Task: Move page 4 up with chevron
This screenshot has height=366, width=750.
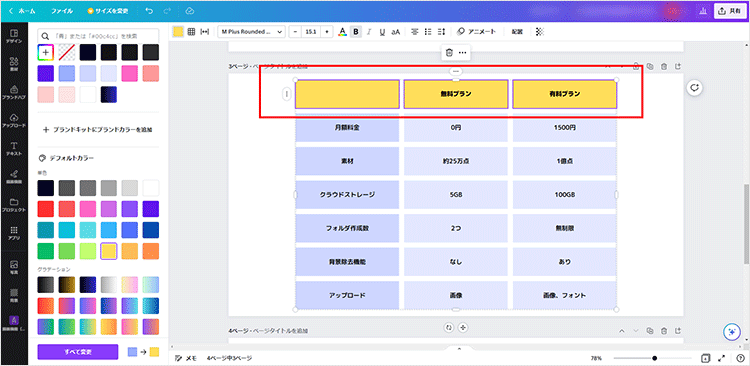Action: tap(622, 331)
